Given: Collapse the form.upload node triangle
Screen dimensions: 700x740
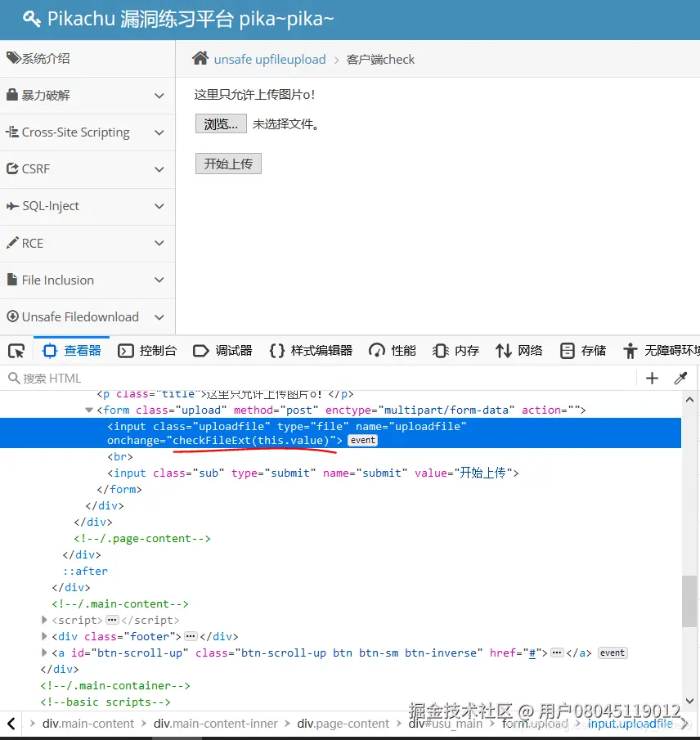Looking at the screenshot, I should [x=89, y=410].
